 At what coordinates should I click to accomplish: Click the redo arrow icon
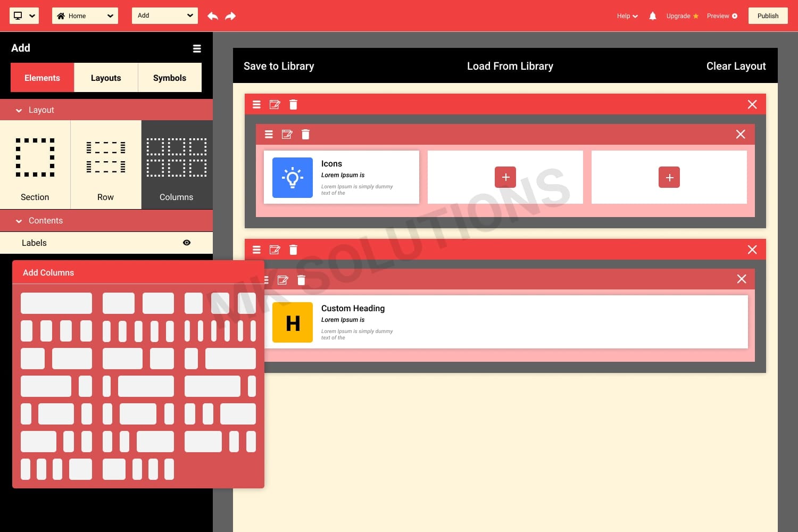click(x=230, y=16)
